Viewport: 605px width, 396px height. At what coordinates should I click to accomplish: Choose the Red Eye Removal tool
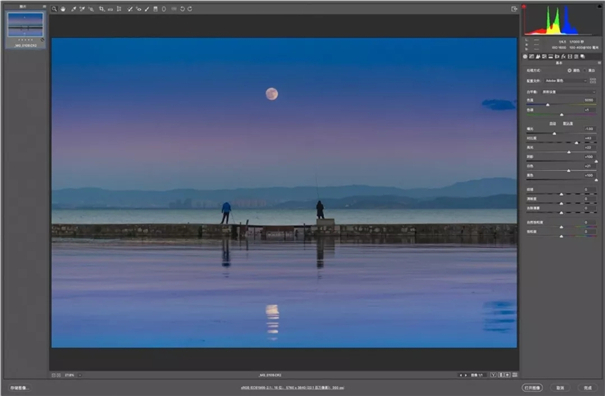(139, 9)
